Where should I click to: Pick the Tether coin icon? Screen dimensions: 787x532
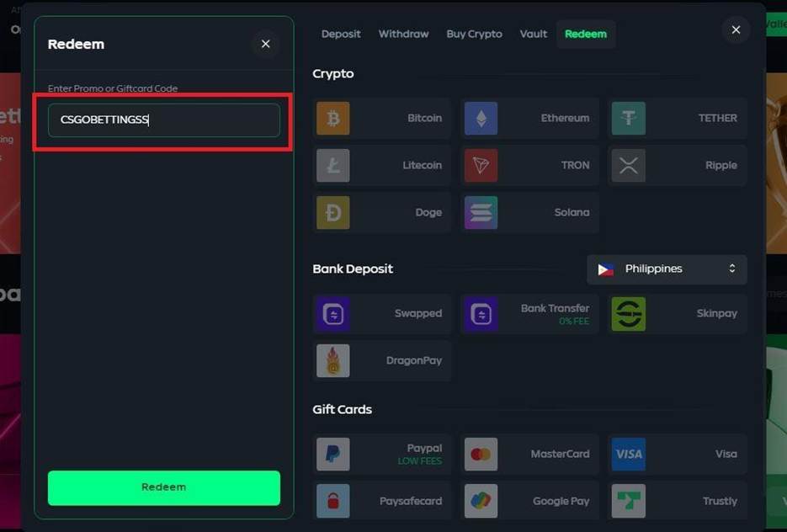coord(629,119)
